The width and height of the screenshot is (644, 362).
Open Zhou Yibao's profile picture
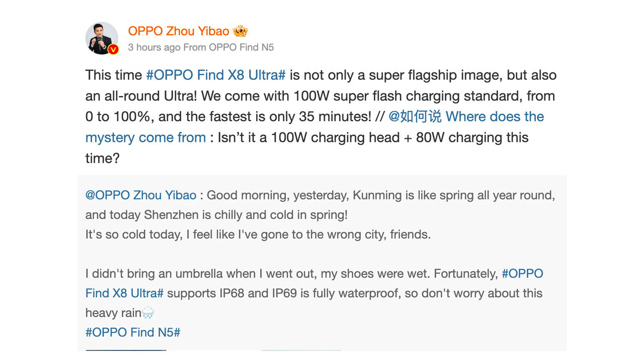click(101, 37)
